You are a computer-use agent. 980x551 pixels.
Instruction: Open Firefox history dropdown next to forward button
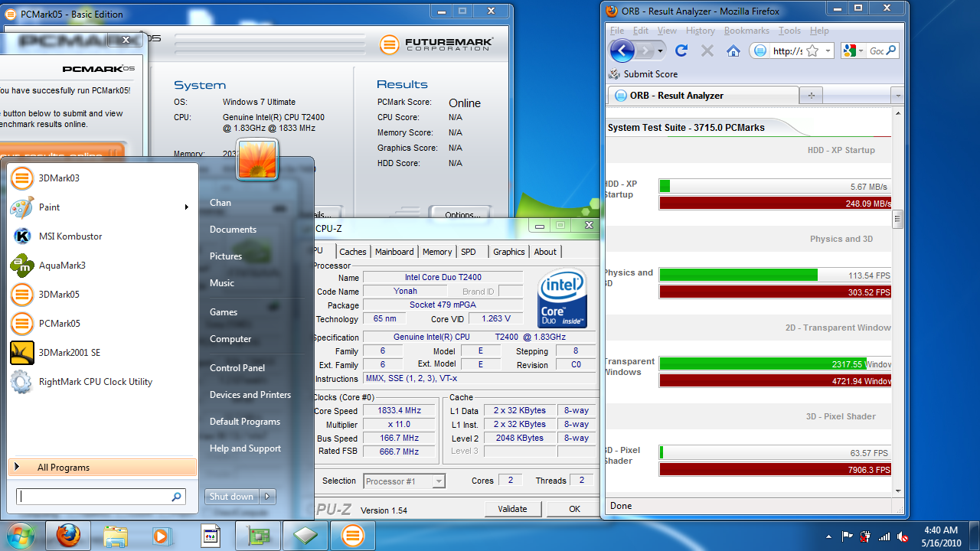click(660, 51)
